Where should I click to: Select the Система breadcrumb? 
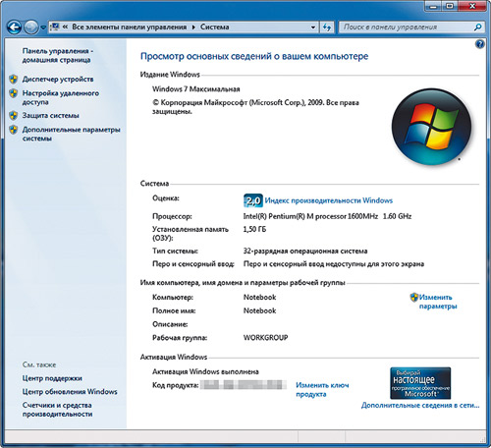214,27
